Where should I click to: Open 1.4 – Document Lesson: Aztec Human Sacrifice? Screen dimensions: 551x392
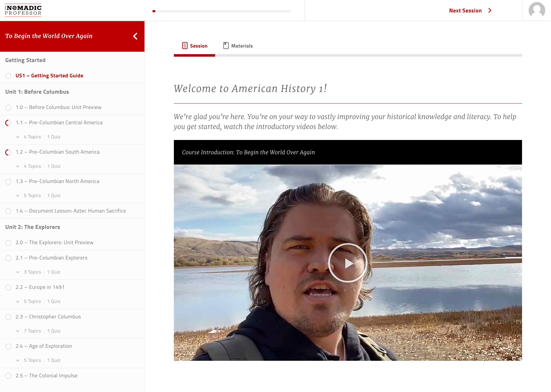click(71, 211)
